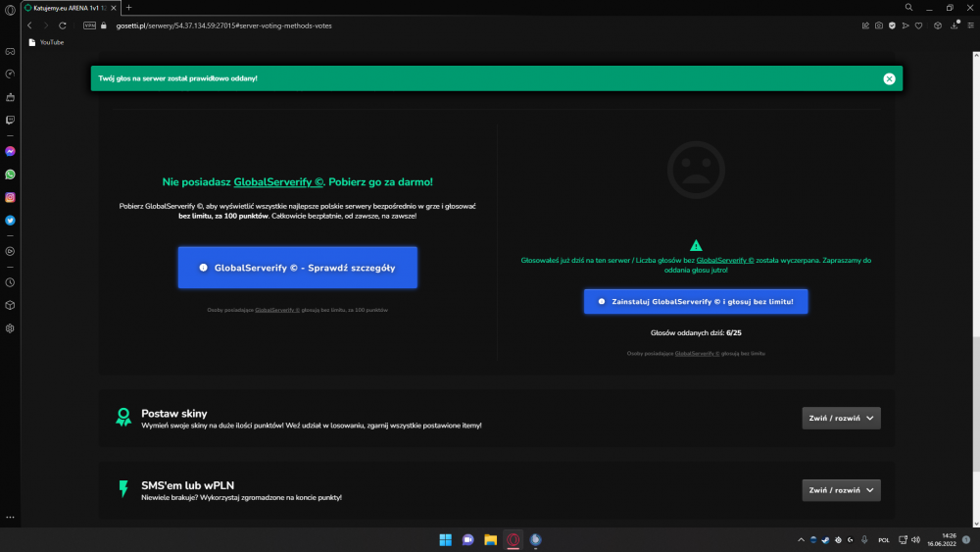The height and width of the screenshot is (552, 980).
Task: Add page to bookmarks heart icon
Action: tap(919, 25)
